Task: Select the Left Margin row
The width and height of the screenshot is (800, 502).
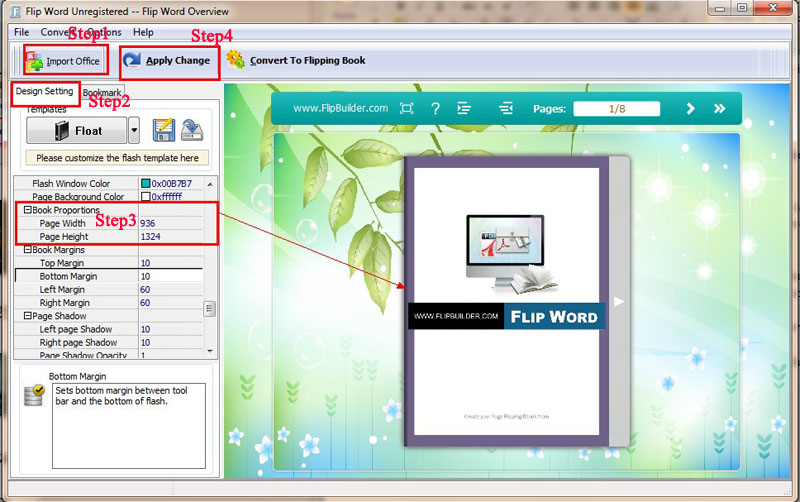Action: pos(109,290)
